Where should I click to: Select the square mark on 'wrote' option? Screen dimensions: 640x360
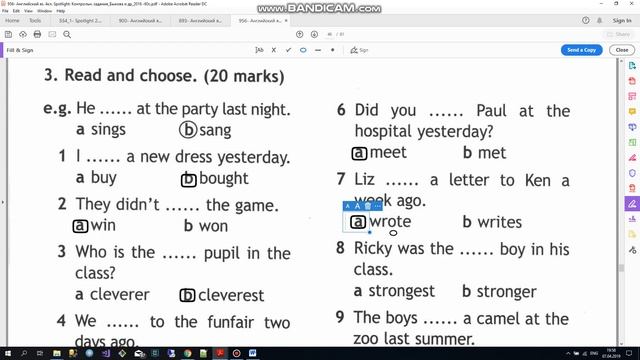[358, 222]
